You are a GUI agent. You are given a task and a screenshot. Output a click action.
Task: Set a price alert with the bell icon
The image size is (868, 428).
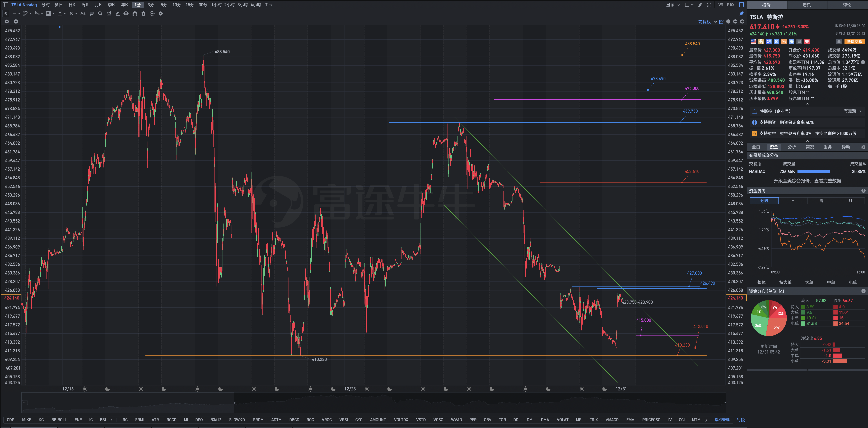coord(839,42)
